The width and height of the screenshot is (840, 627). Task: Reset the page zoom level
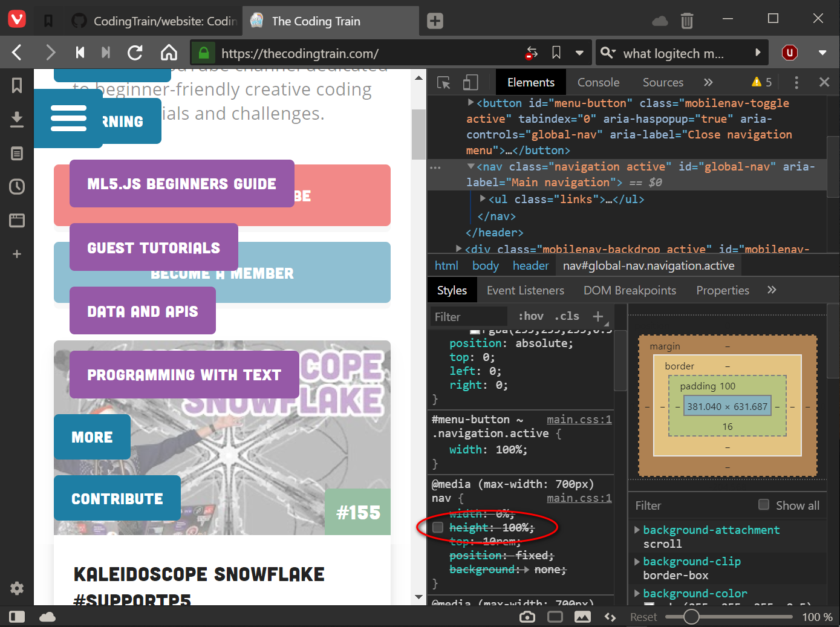pyautogui.click(x=643, y=617)
